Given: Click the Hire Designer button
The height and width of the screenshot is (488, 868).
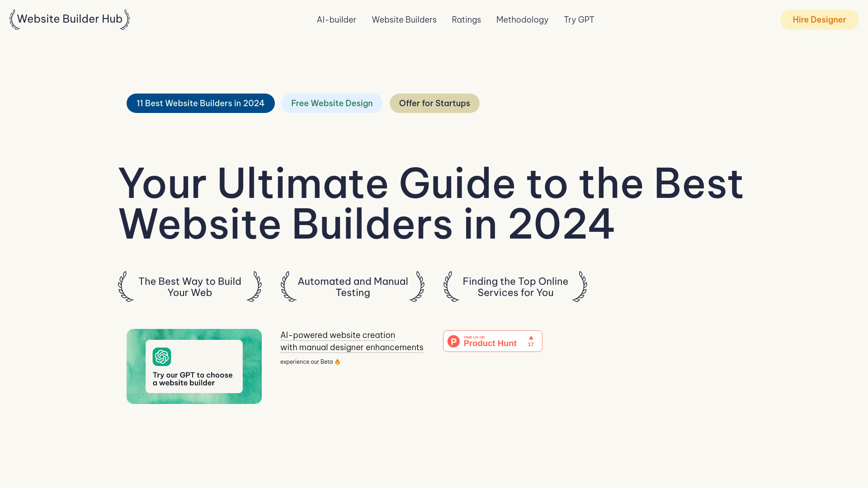Looking at the screenshot, I should click(819, 20).
